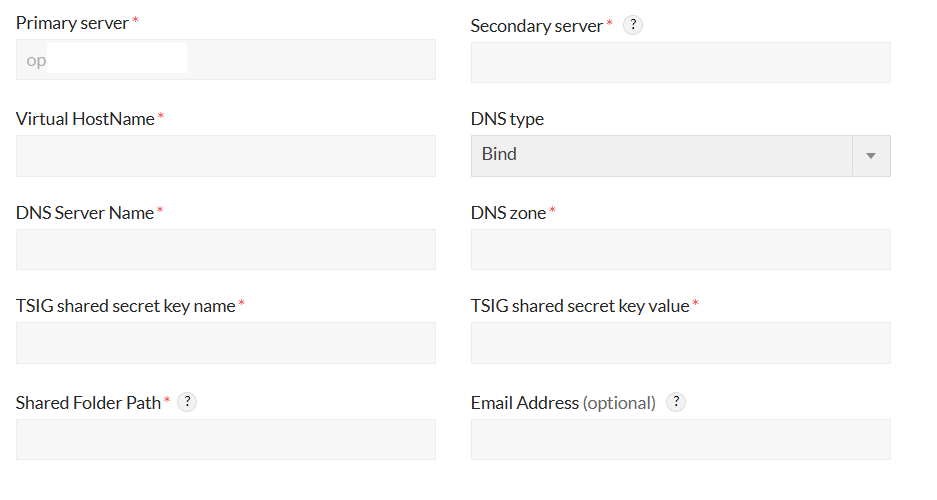
Task: Select TSIG shared secret key value field
Action: [x=680, y=343]
